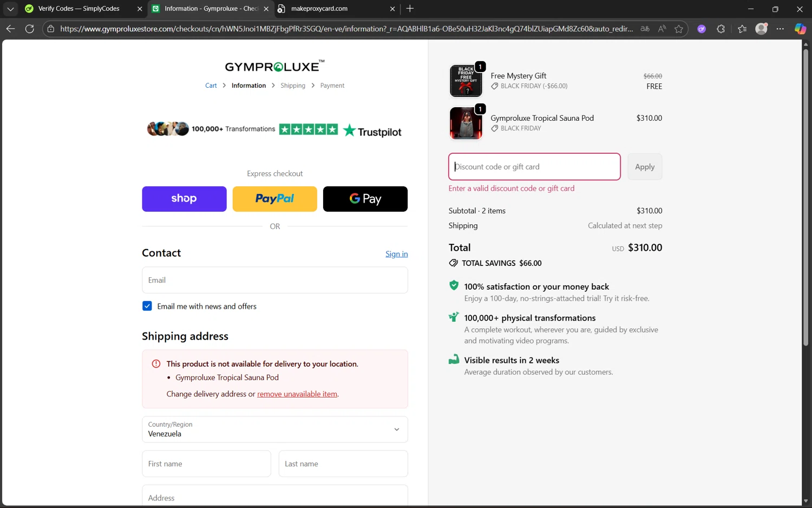Close the Verify Codes tab
812x508 pixels.
[x=140, y=9]
